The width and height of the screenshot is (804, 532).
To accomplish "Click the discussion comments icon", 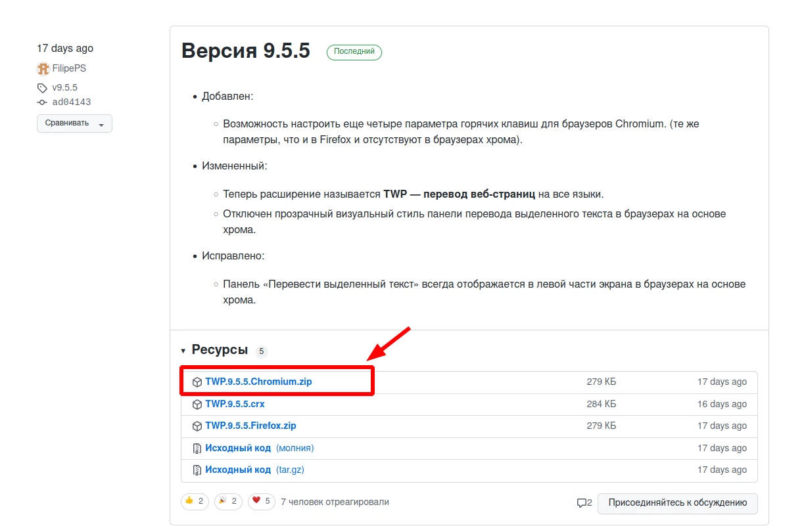I will coord(581,503).
